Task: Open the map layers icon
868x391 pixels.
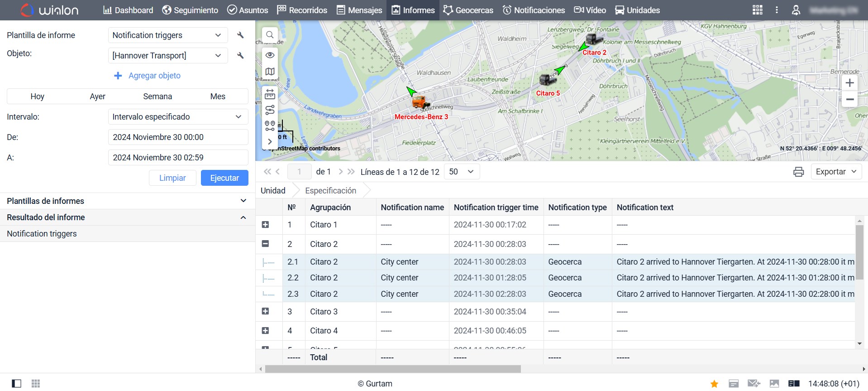Action: (x=270, y=72)
